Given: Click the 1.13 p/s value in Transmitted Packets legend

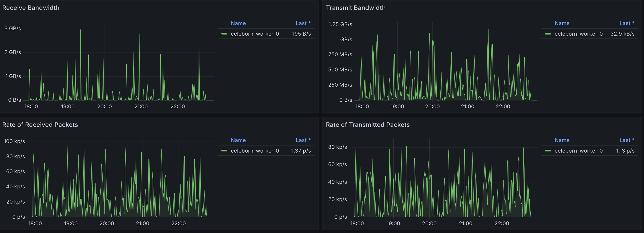Looking at the screenshot, I should pos(625,151).
